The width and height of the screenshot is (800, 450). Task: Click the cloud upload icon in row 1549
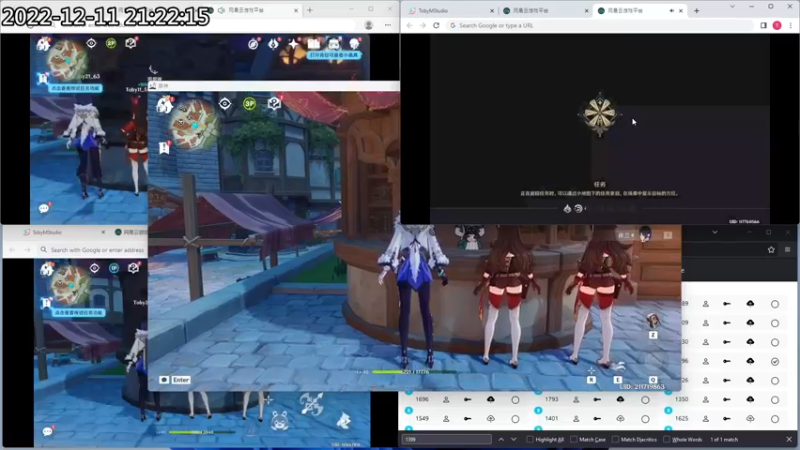coord(490,418)
